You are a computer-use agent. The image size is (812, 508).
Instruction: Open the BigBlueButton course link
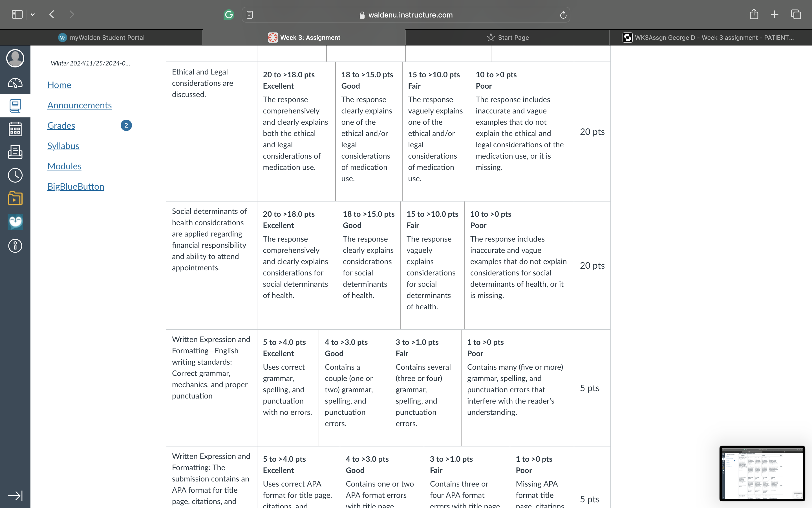pos(76,187)
